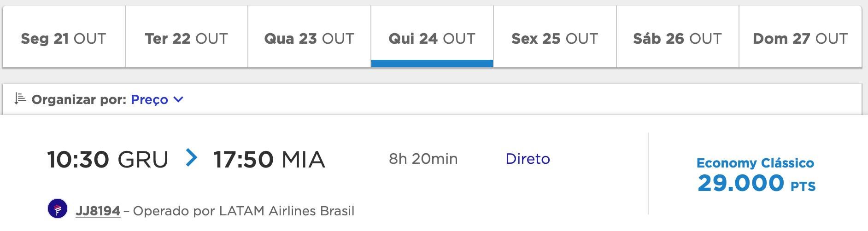868x231 pixels.
Task: Click the Organizar por label
Action: point(79,99)
